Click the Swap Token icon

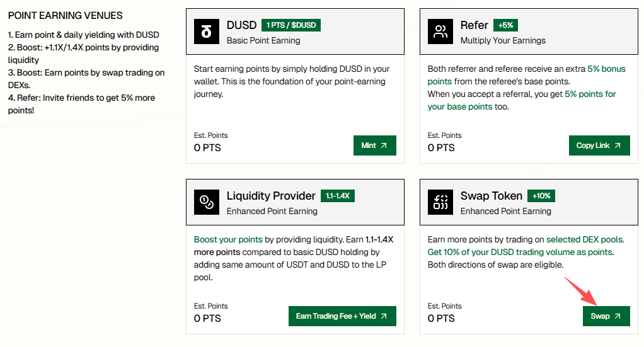click(x=440, y=202)
